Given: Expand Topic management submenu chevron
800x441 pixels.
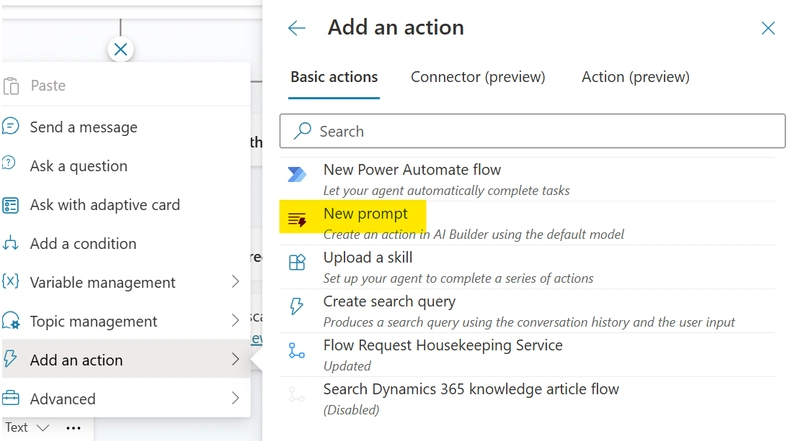Looking at the screenshot, I should click(x=235, y=321).
